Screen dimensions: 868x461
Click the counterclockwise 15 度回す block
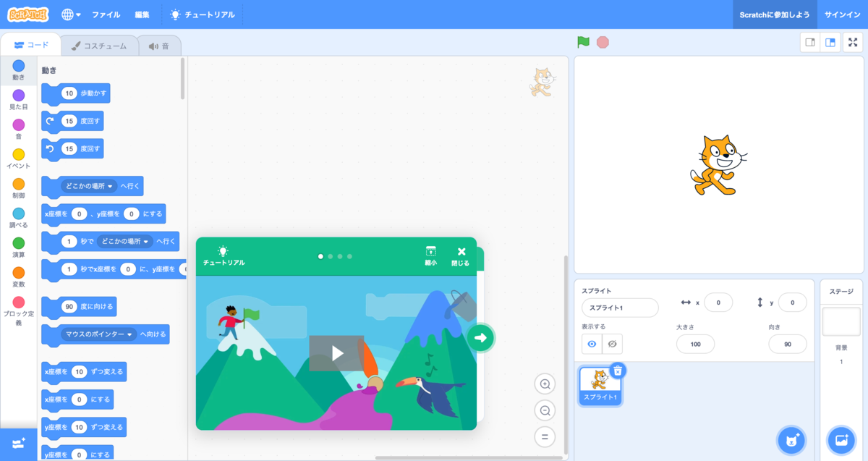[72, 149]
